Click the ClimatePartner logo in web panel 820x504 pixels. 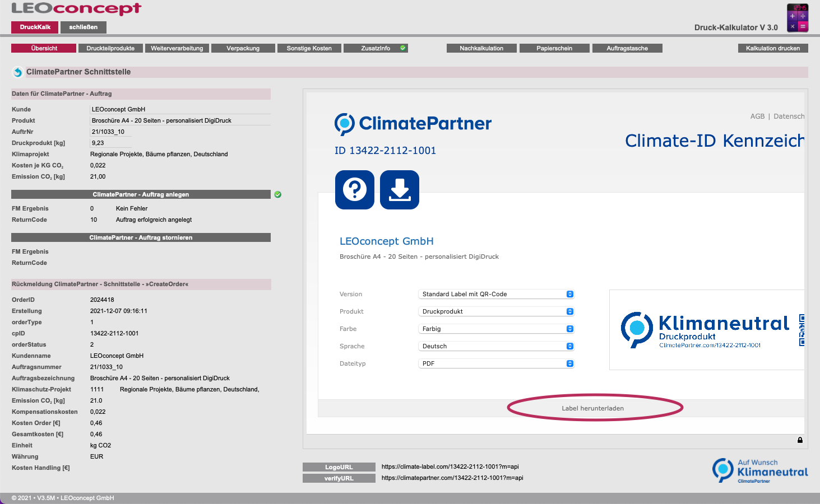pos(413,124)
